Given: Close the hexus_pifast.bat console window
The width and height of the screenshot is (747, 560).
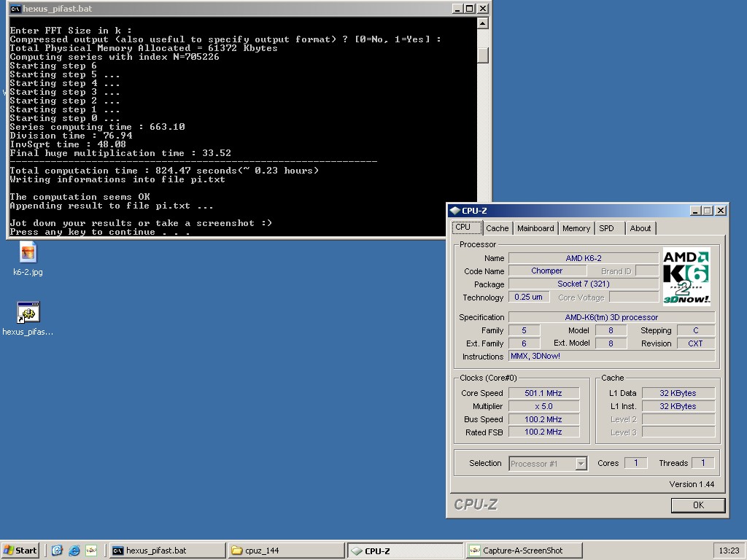Looking at the screenshot, I should point(483,9).
